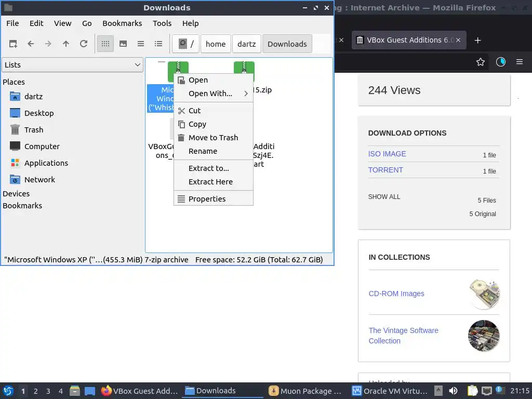The width and height of the screenshot is (532, 399).
Task: Open the Edit menu
Action: (x=36, y=23)
